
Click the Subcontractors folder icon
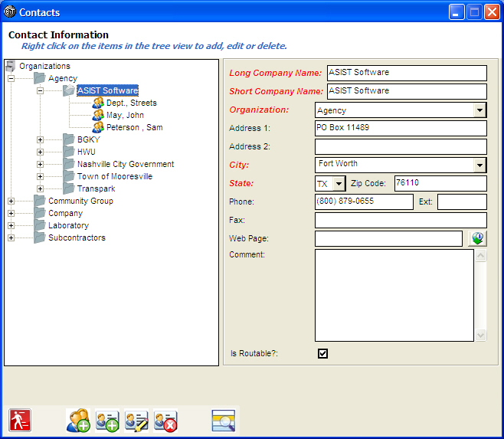[40, 238]
